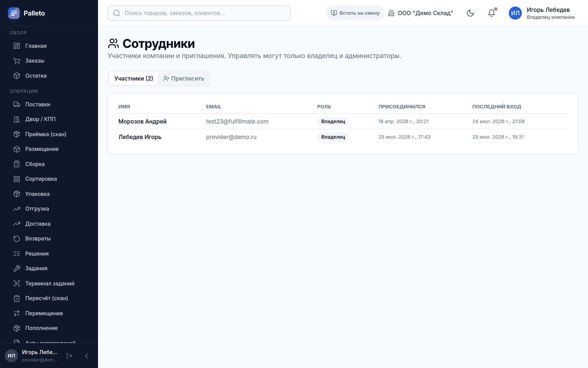Open Двор / КПП icon in sidebar
588x368 pixels.
click(17, 119)
